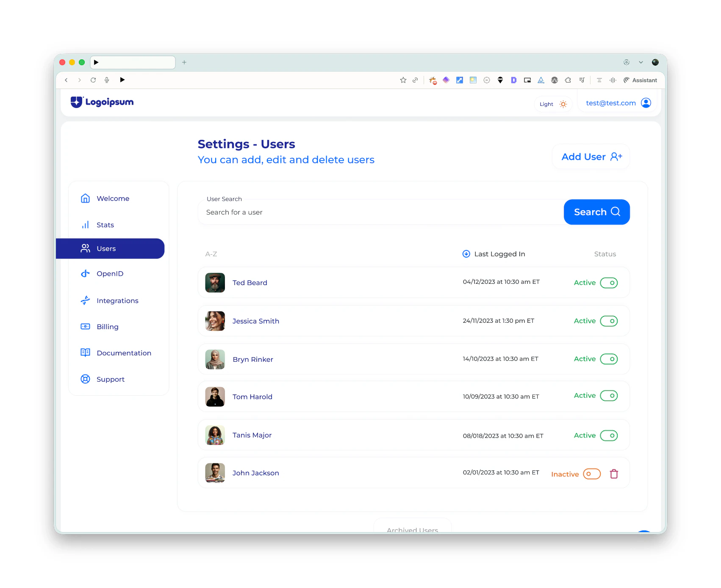Image resolution: width=721 pixels, height=588 pixels.
Task: Toggle Tanis Major's Active status switch
Action: (x=609, y=435)
